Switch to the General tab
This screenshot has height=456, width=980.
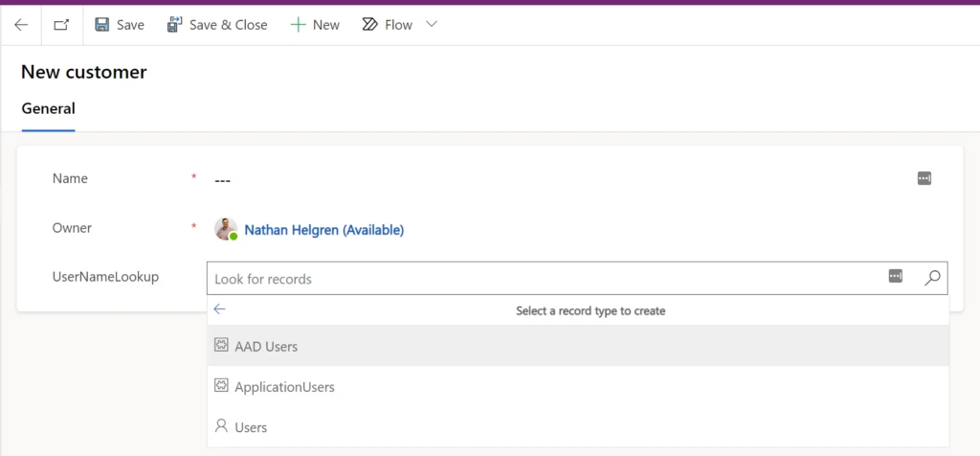pyautogui.click(x=48, y=109)
